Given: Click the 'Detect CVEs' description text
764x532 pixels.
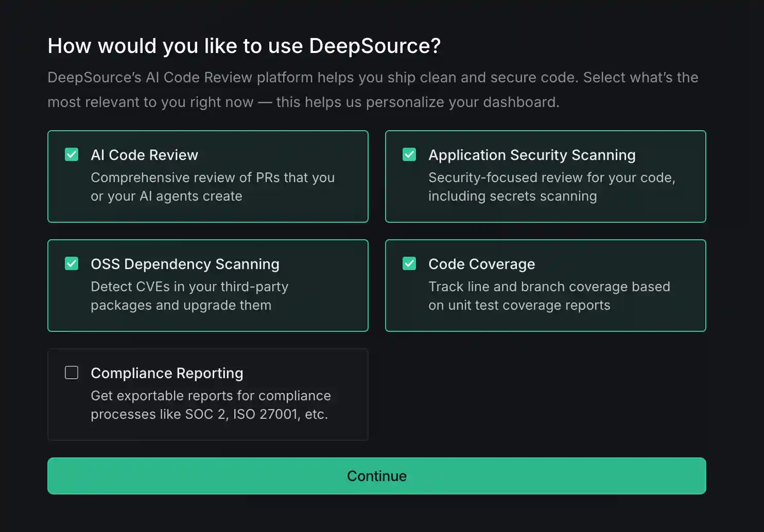Looking at the screenshot, I should [189, 287].
